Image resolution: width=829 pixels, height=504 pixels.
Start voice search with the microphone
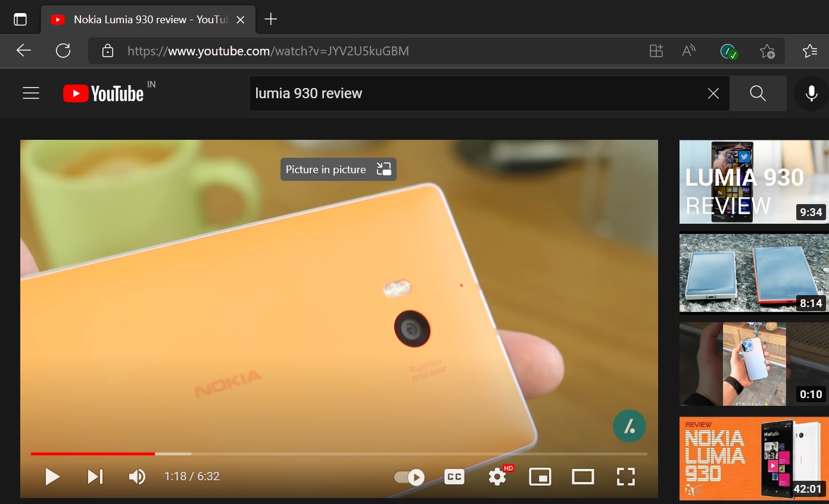click(x=811, y=93)
